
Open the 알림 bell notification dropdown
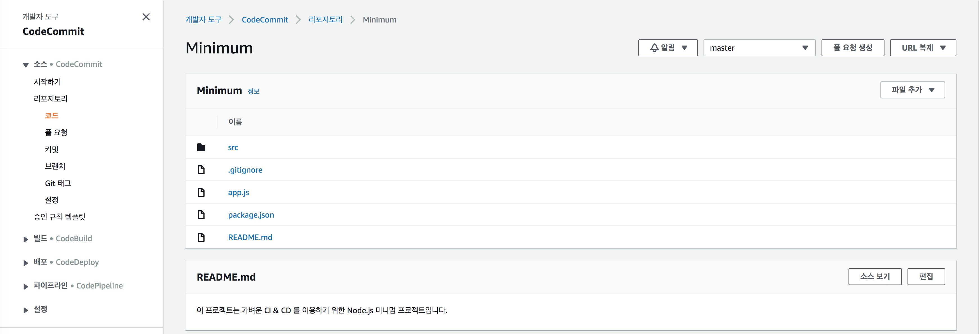[668, 48]
